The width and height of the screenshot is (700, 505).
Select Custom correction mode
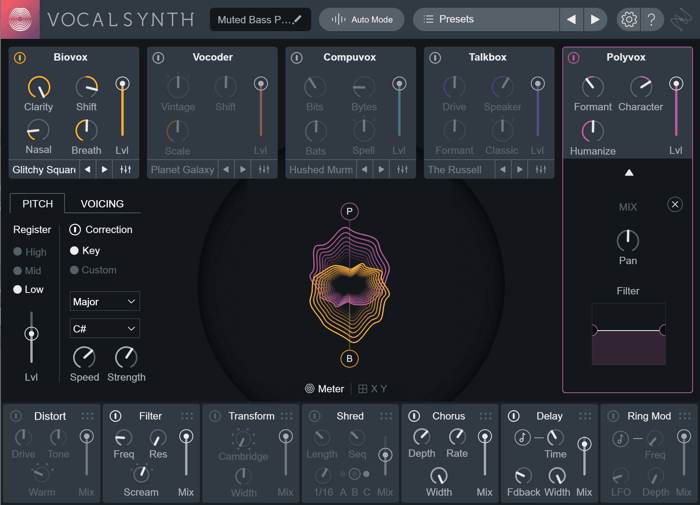(x=93, y=270)
